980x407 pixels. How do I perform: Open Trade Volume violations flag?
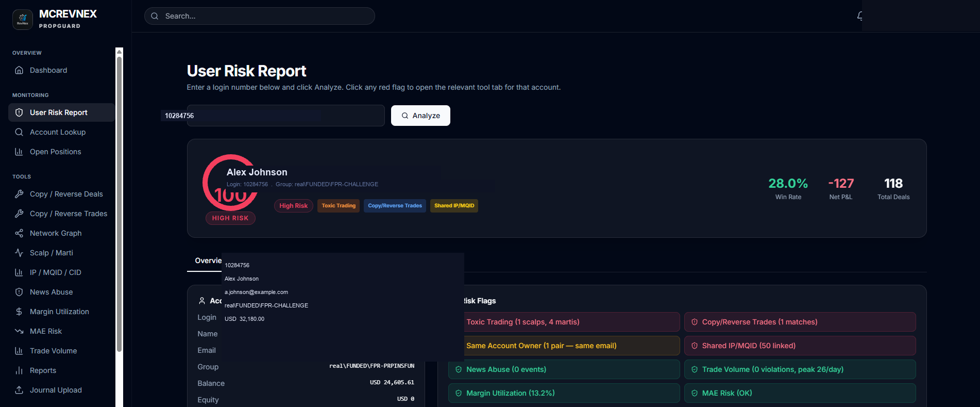coord(800,369)
